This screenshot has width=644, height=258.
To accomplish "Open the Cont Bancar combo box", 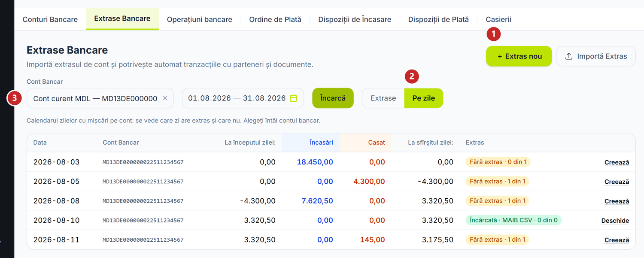I will tap(100, 98).
